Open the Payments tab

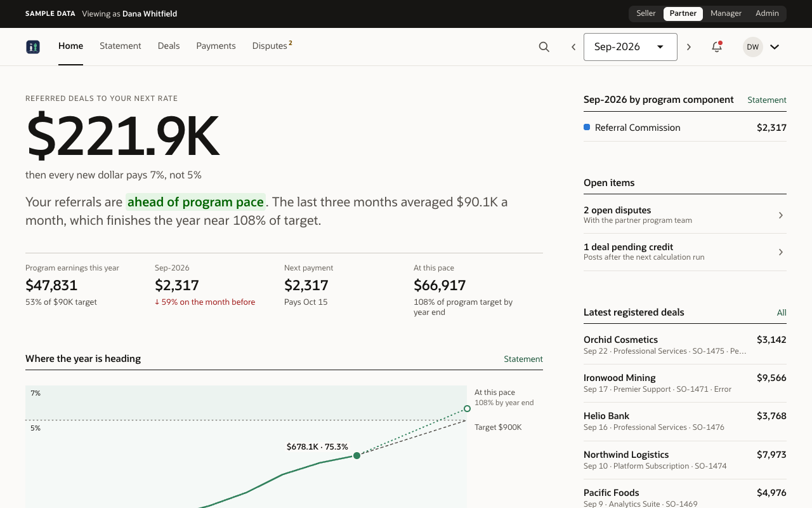[x=216, y=46]
